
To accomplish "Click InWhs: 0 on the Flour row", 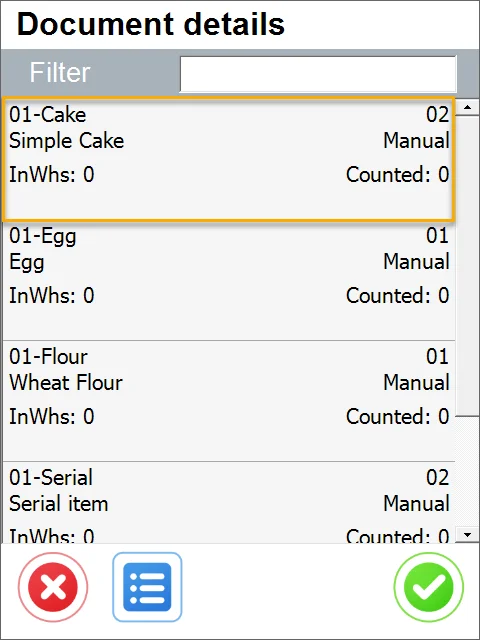I will click(52, 417).
